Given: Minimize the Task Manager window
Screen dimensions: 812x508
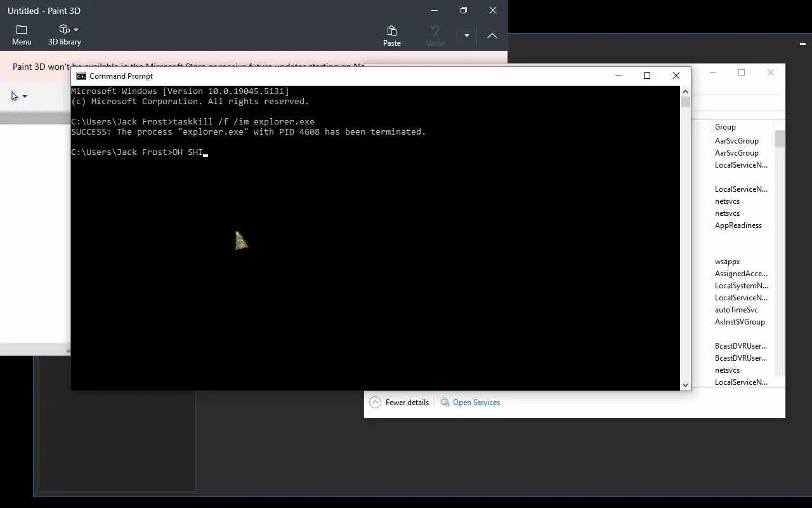Looking at the screenshot, I should (713, 72).
